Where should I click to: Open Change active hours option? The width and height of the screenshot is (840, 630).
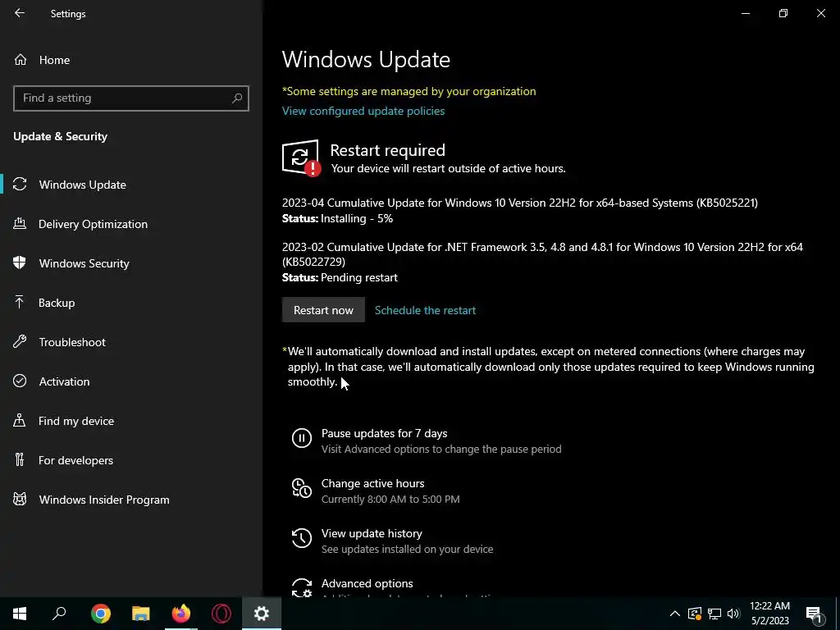[x=373, y=483]
